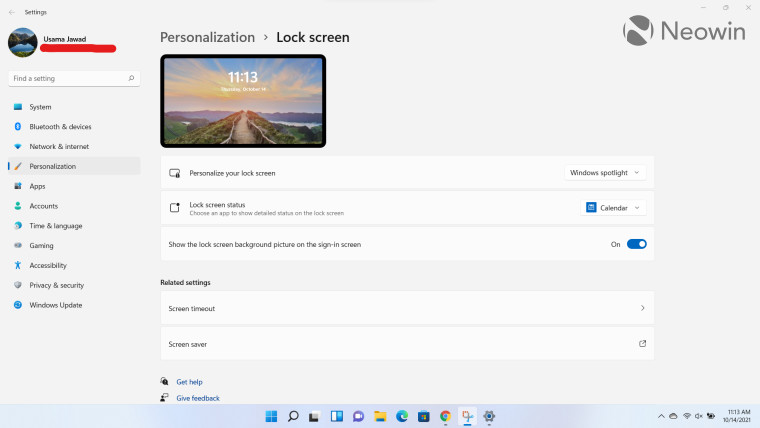Select Personalization in the sidebar

click(x=74, y=166)
